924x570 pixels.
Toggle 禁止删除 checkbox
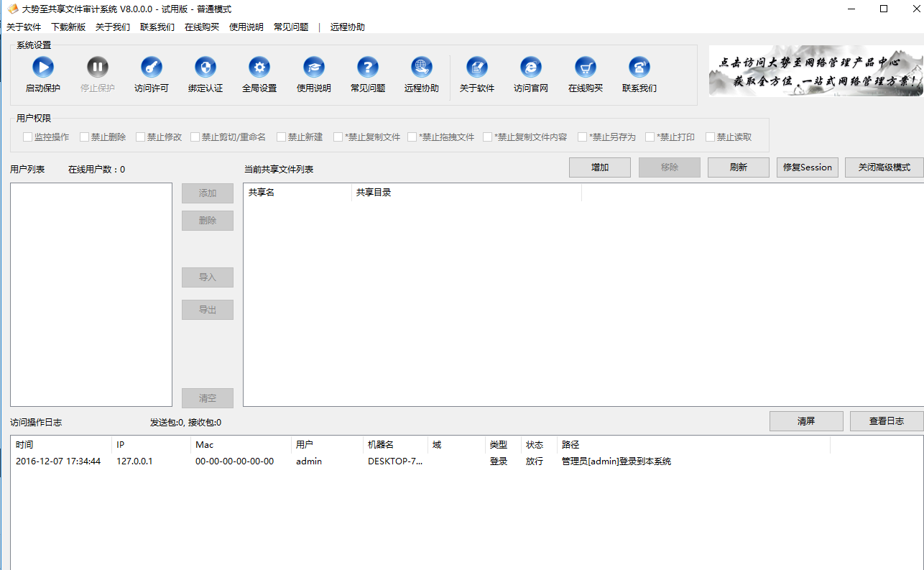tap(84, 137)
